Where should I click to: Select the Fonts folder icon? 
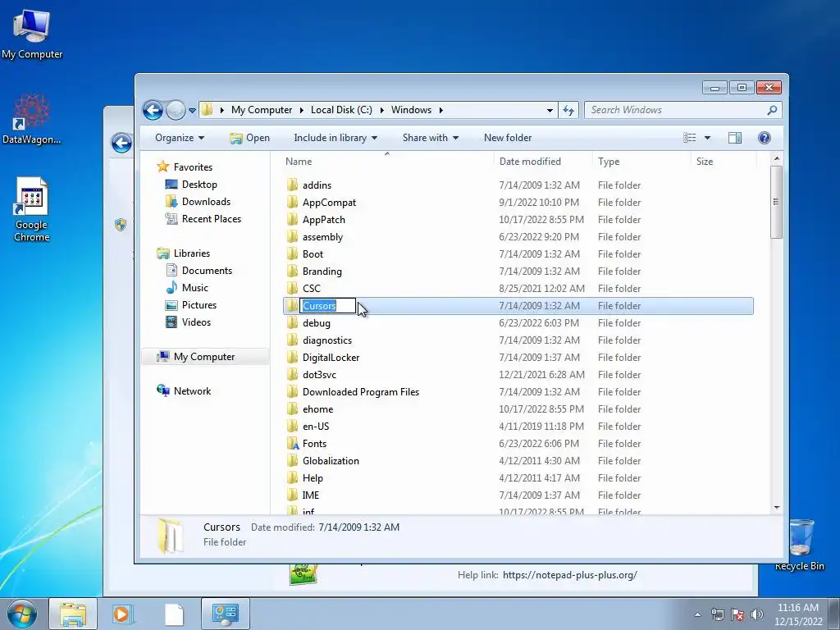point(293,444)
